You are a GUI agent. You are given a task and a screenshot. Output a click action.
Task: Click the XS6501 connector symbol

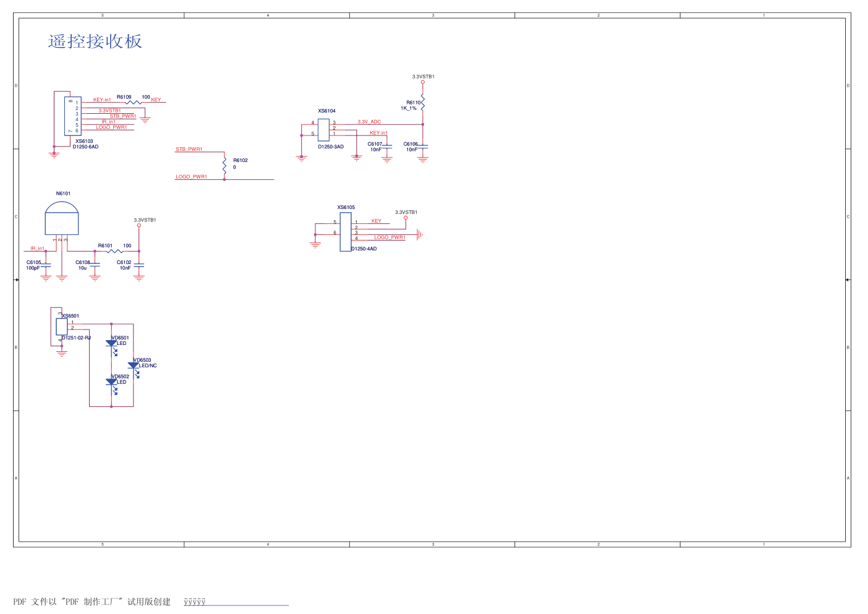point(62,326)
